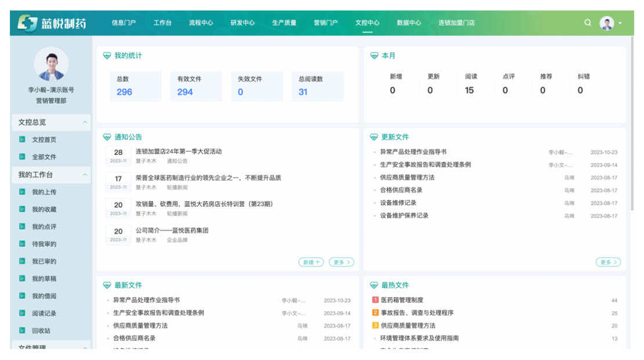The width and height of the screenshot is (644, 360).
Task: Click the 文控首页 sidebar icon
Action: 22,140
